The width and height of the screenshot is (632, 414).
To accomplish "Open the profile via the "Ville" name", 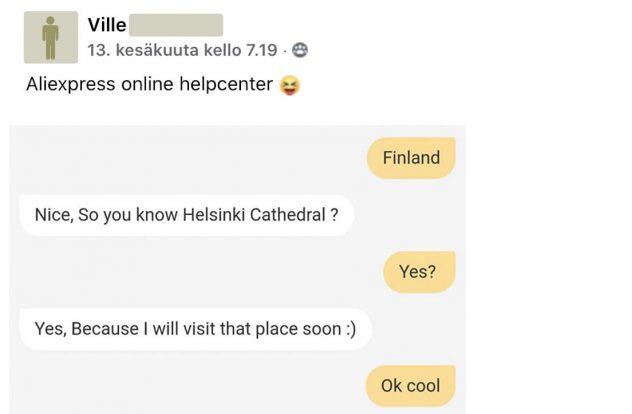I will tap(107, 25).
